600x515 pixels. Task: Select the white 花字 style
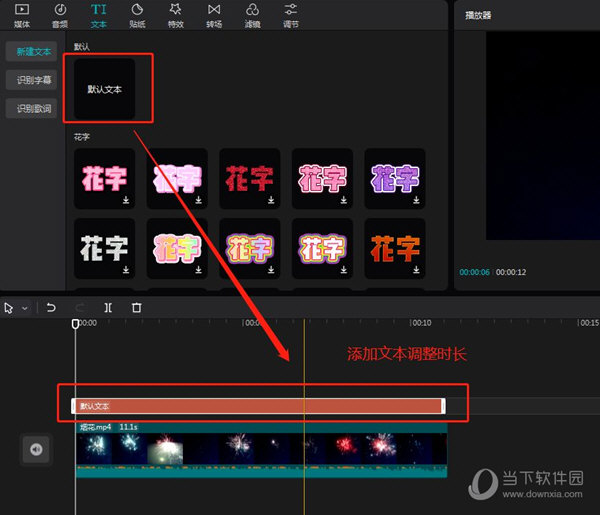(x=104, y=249)
